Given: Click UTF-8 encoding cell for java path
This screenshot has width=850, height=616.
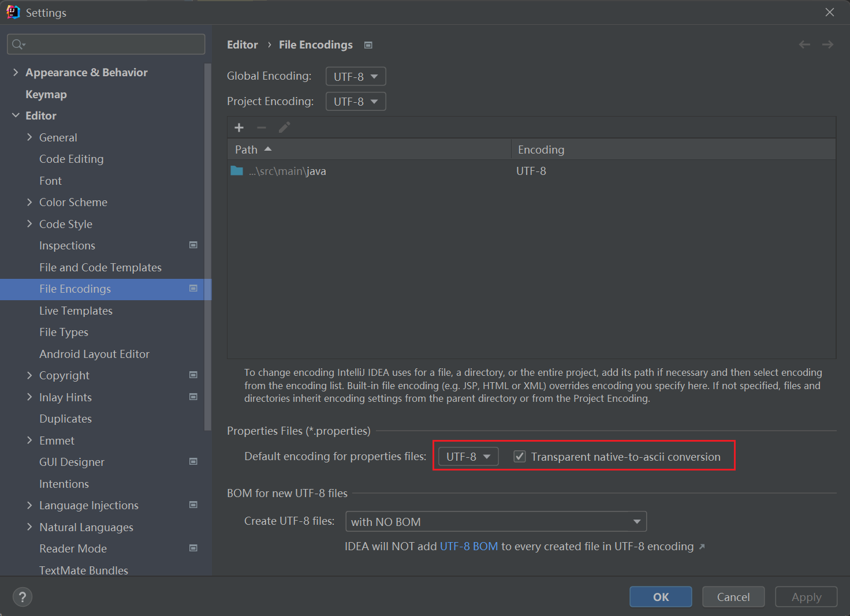Looking at the screenshot, I should pos(531,171).
